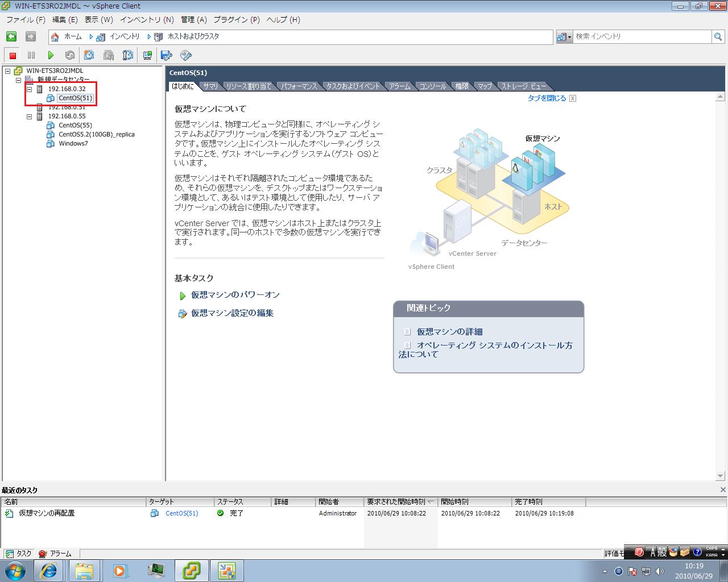The height and width of the screenshot is (582, 728).
Task: Collapse the WIN-ETS3RO2JMDL root node
Action: [x=8, y=71]
